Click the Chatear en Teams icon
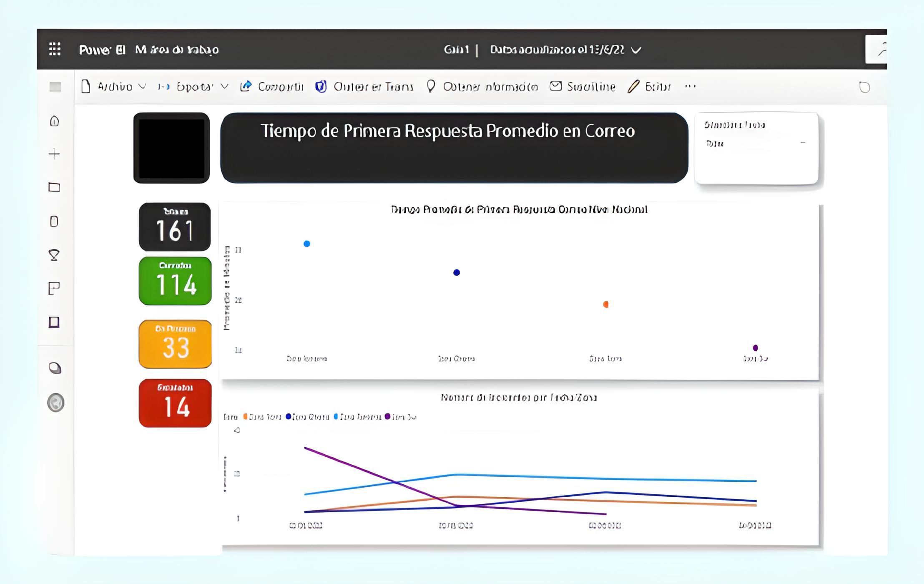 click(321, 86)
